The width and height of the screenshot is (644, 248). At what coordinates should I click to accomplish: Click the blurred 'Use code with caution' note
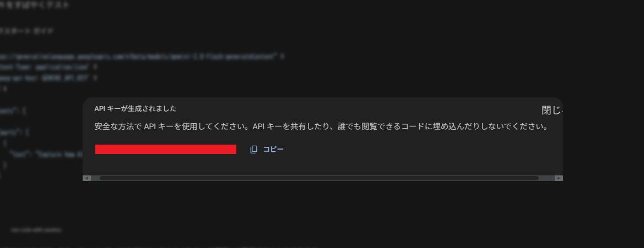pyautogui.click(x=36, y=230)
